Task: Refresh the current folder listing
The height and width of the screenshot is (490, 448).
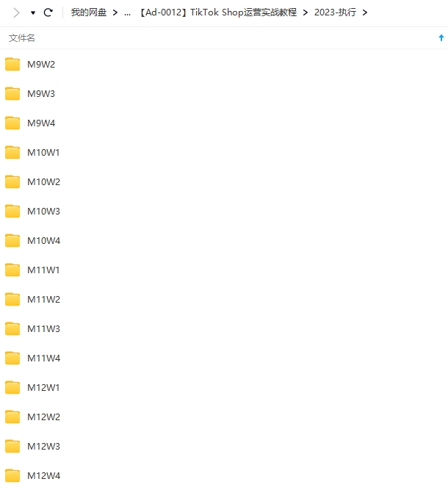Action: [x=48, y=12]
